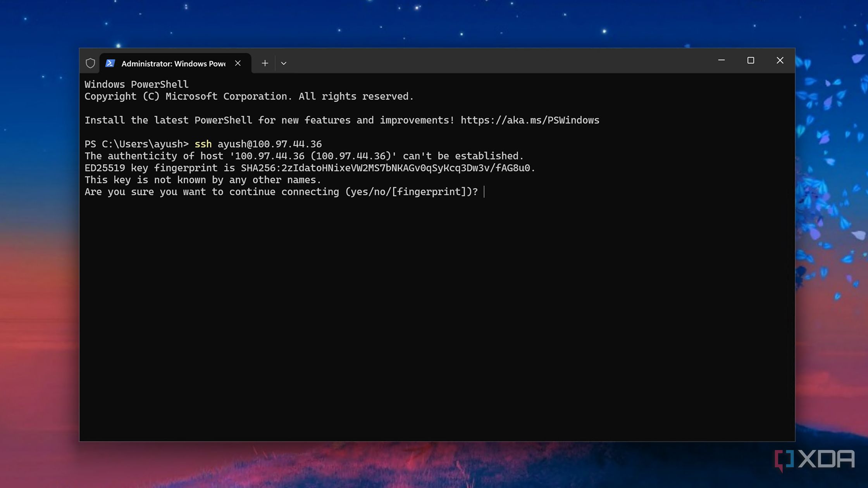Click the admin shield icon on the title bar
This screenshot has width=868, height=488.
(90, 63)
